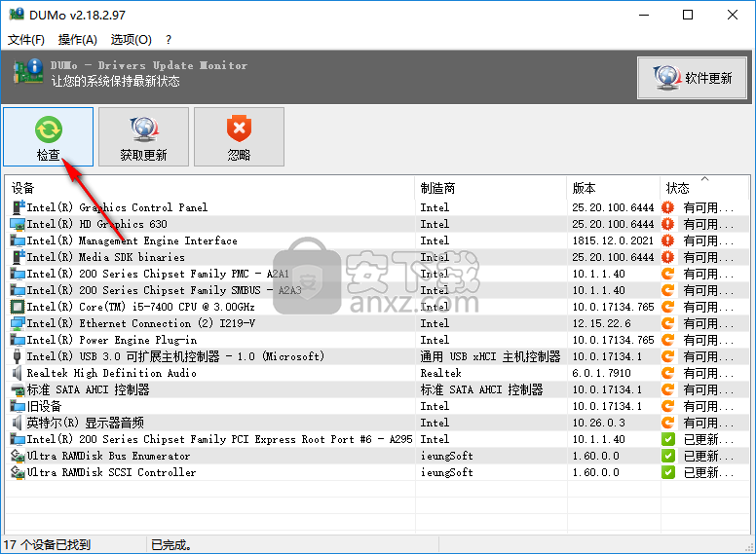Image resolution: width=756 pixels, height=554 pixels.
Task: Click icon of Intel(R) Power Engine Plug-in
Action: pyautogui.click(x=18, y=340)
